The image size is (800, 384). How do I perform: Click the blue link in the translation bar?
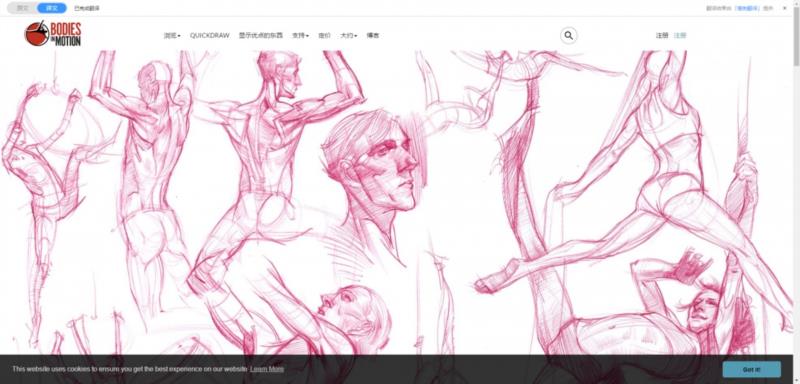click(x=748, y=8)
